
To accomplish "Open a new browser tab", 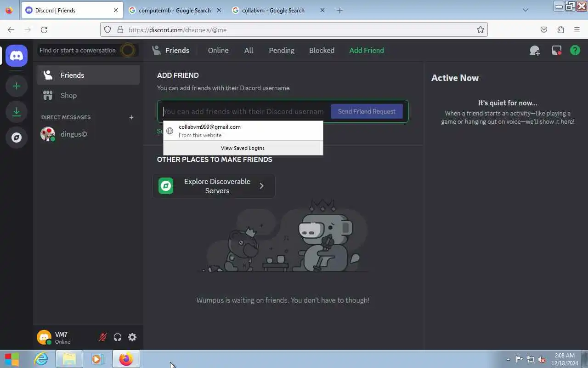I will point(340,10).
